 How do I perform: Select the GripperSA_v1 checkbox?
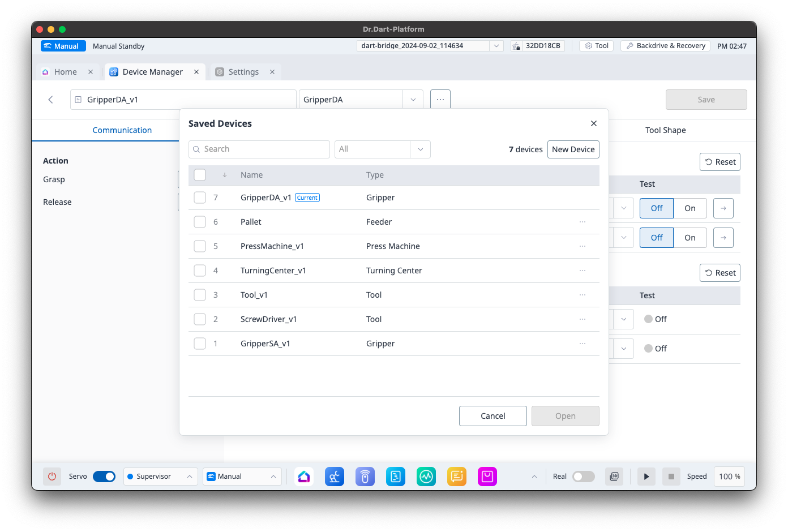200,344
